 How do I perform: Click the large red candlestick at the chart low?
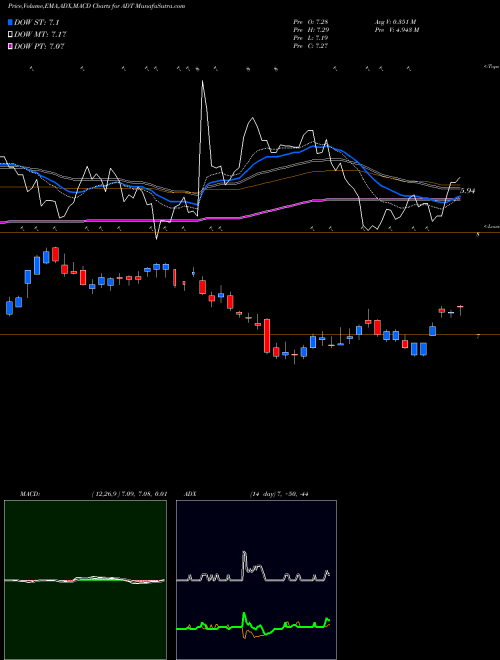point(267,336)
